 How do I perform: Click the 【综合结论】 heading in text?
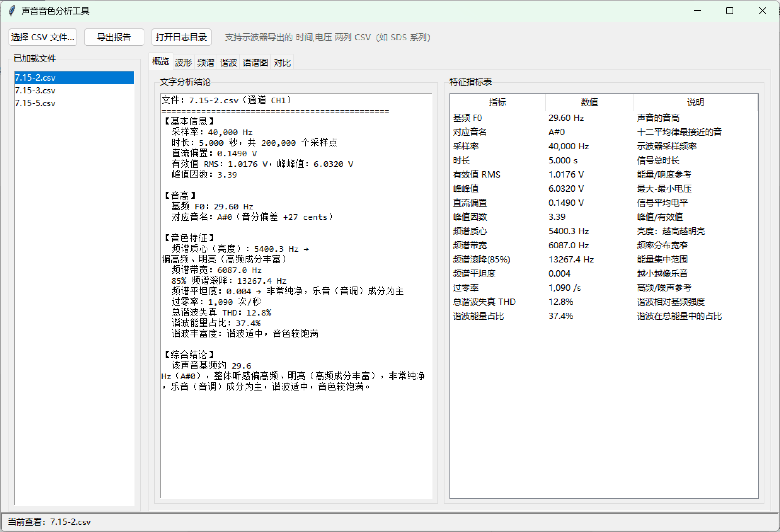tap(189, 354)
